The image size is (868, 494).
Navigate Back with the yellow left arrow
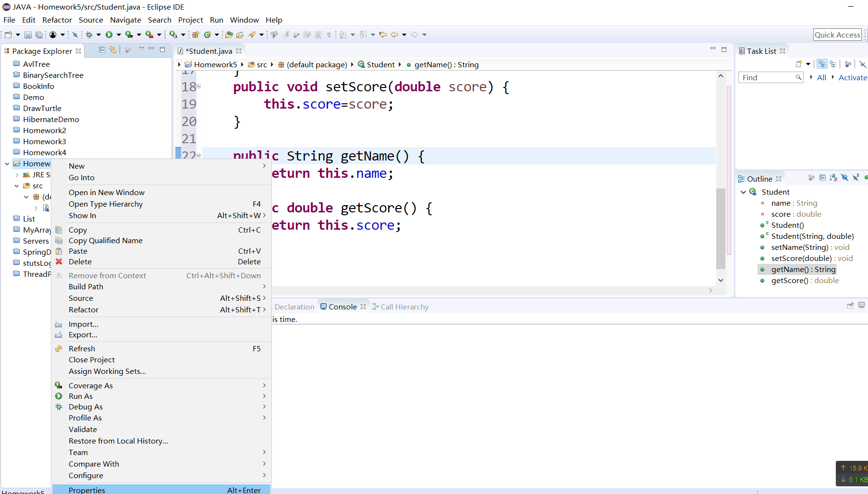[394, 35]
